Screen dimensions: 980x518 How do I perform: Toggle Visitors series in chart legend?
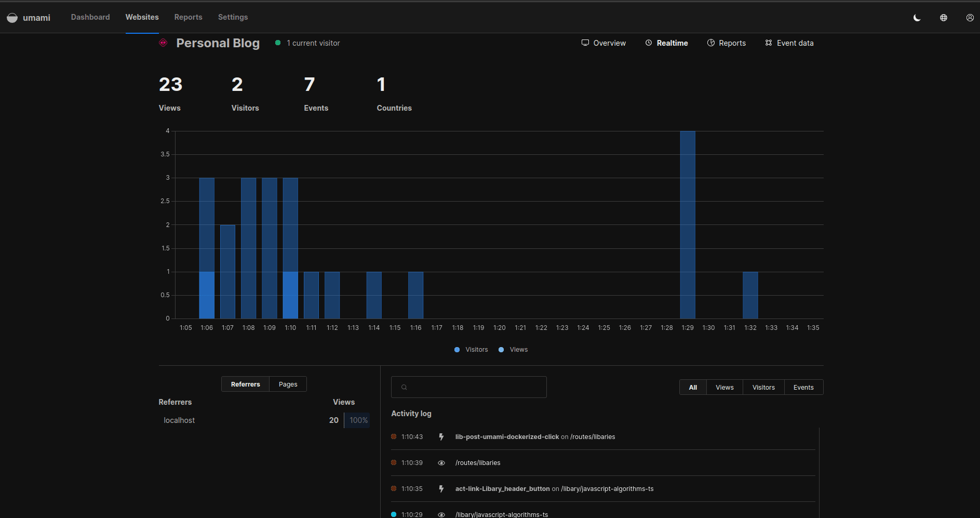[471, 350]
